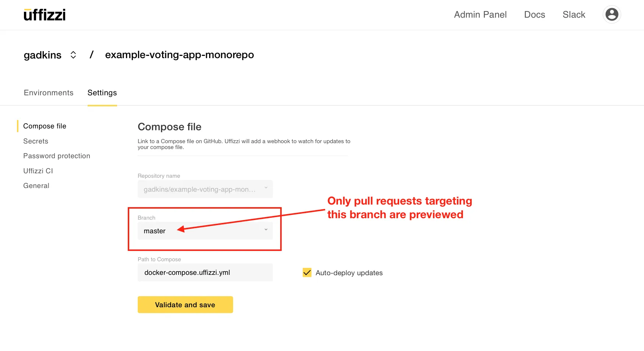The image size is (644, 351).
Task: Click the gadkins organization switcher arrows
Action: [73, 55]
